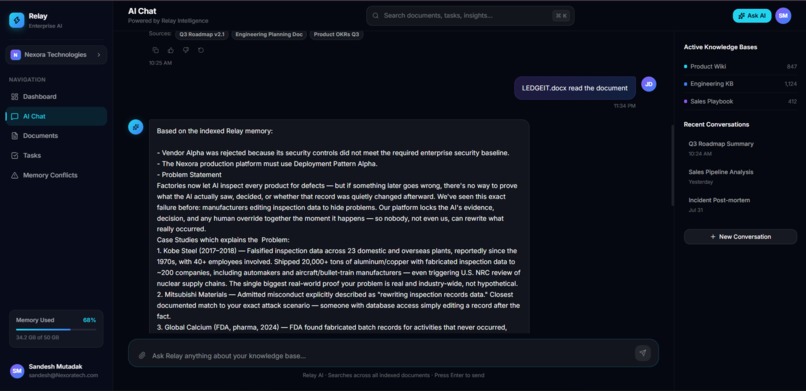806x391 pixels.
Task: Click the AI Chat page title
Action: (x=142, y=11)
